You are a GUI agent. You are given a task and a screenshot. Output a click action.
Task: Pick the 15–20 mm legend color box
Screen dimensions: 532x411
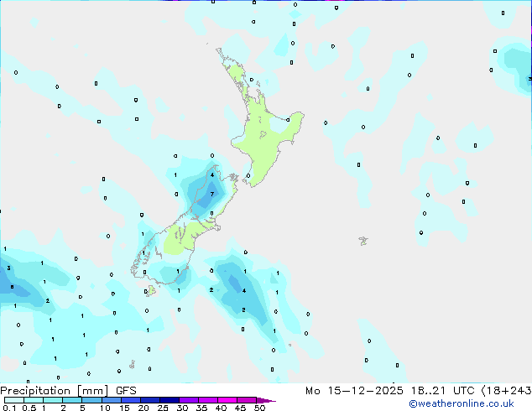point(131,400)
